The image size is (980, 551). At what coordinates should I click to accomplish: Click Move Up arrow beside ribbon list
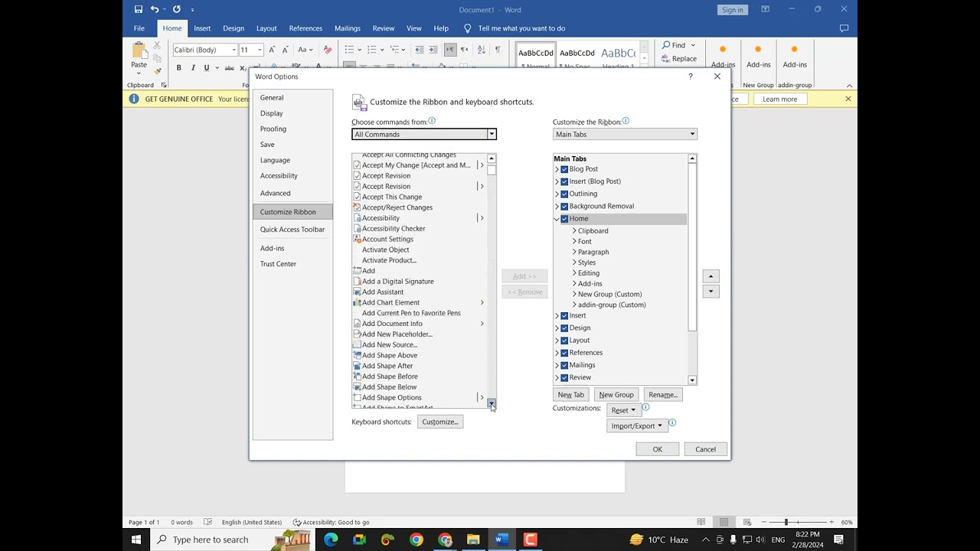[x=710, y=276]
